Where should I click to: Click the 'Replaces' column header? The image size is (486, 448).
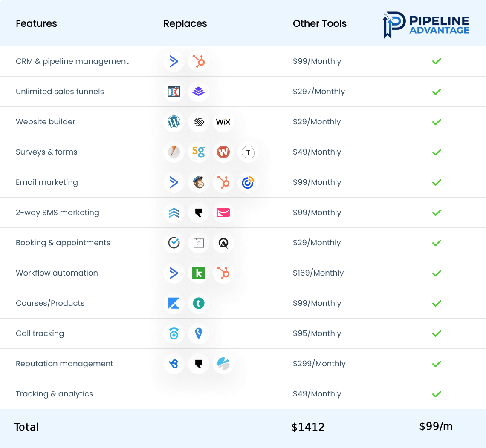point(185,24)
